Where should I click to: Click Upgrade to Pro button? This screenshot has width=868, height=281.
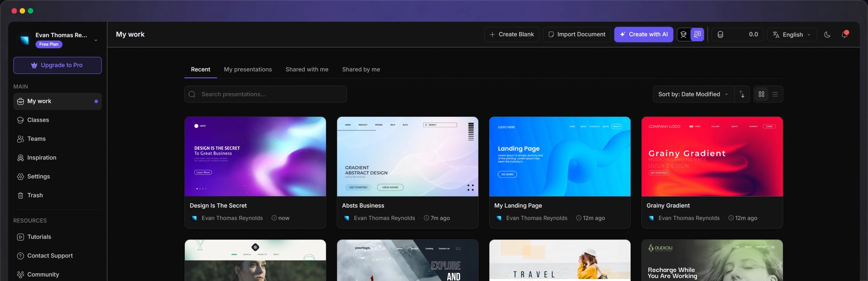[57, 65]
